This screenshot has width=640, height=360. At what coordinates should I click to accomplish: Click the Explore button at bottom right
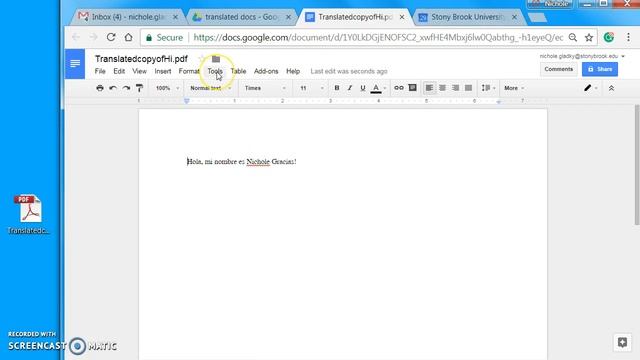click(622, 342)
